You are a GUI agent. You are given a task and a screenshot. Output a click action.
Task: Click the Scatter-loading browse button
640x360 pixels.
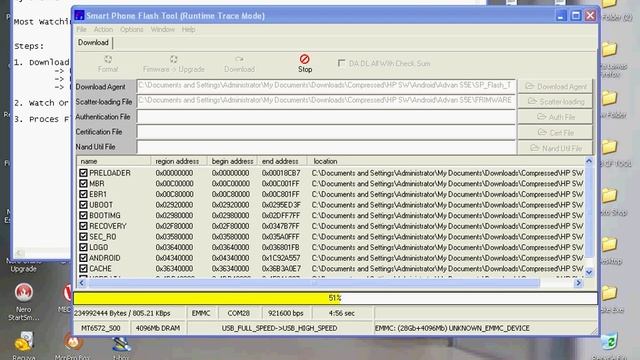(555, 102)
